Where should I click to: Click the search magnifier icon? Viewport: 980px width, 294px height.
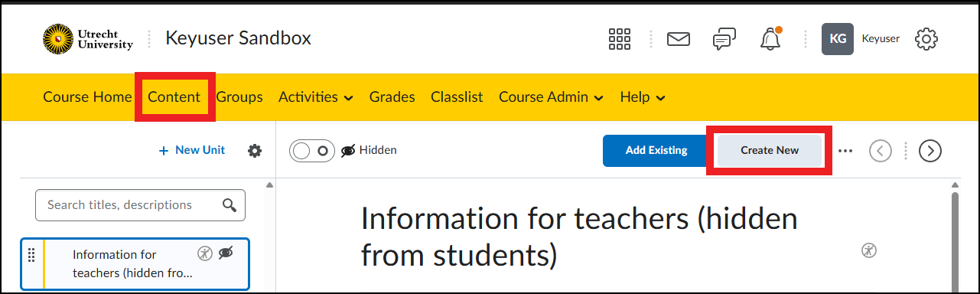229,205
